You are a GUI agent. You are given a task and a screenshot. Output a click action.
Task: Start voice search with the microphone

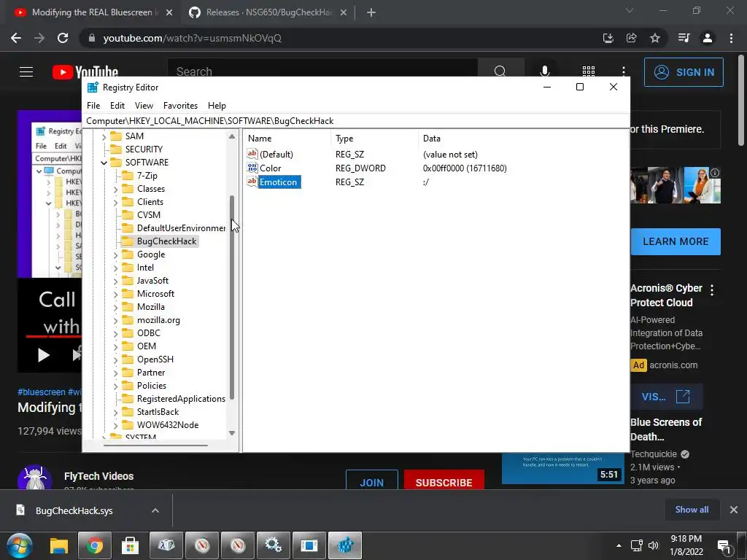[544, 71]
